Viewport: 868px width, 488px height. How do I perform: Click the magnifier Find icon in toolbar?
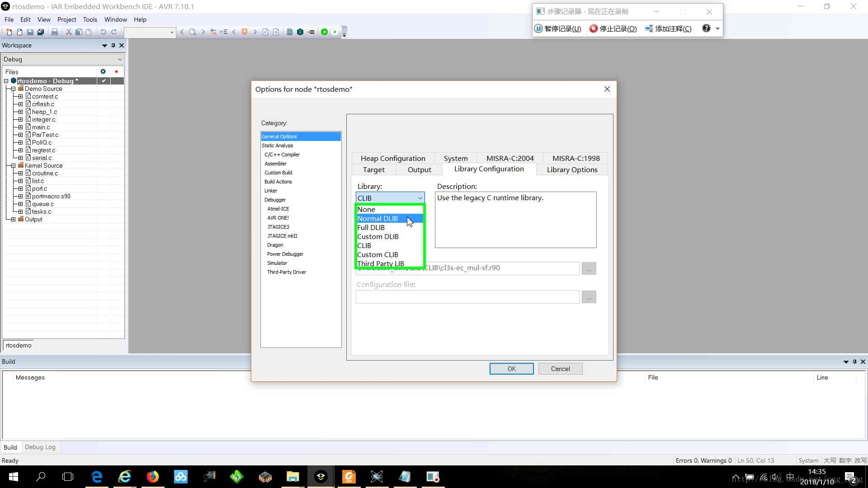click(x=193, y=32)
